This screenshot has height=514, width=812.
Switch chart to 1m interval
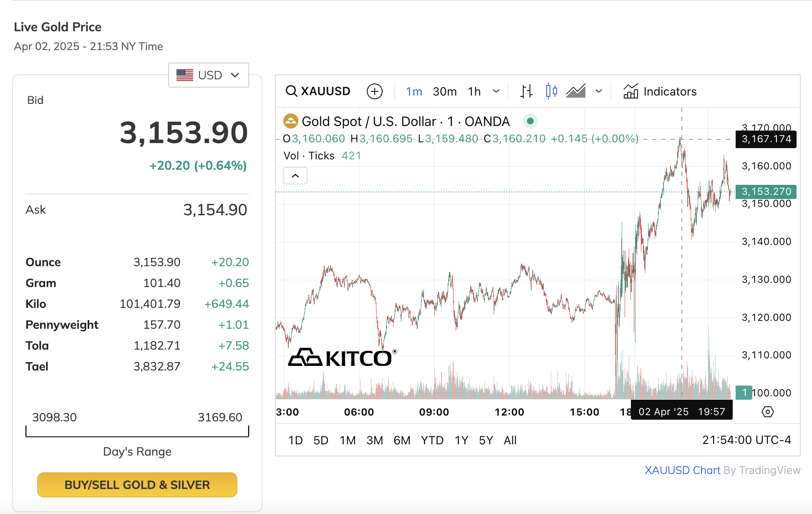(x=414, y=91)
